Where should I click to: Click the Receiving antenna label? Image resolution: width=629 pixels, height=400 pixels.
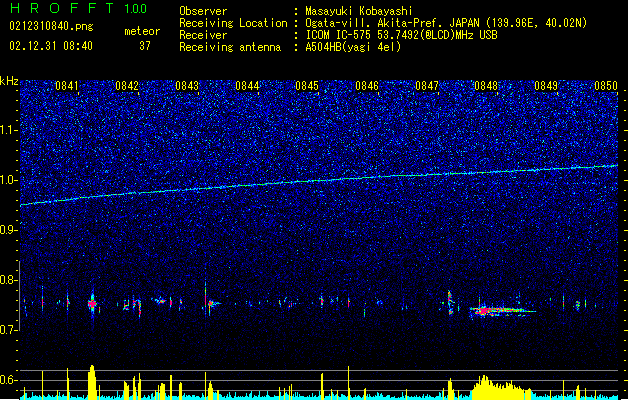pos(230,47)
